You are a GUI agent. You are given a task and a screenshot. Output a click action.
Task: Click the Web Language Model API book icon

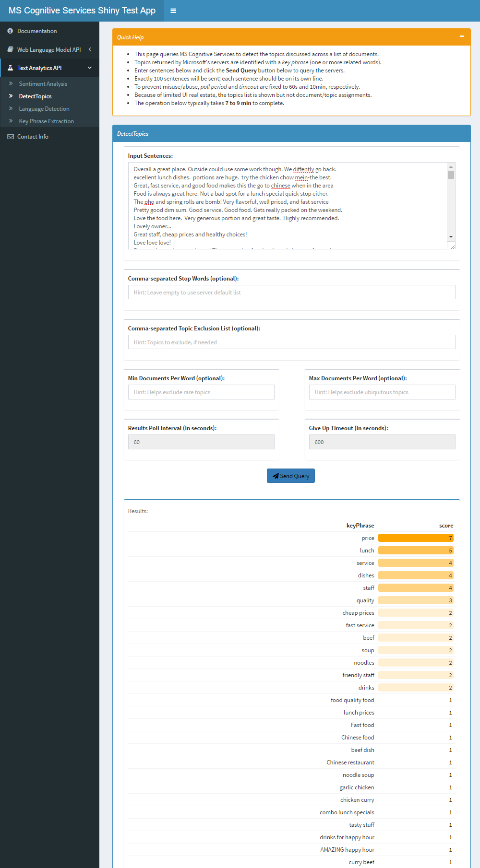click(x=10, y=49)
